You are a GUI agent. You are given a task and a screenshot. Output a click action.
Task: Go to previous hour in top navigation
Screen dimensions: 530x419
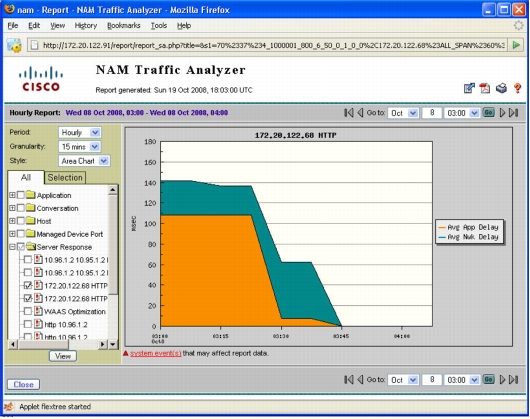(360, 113)
